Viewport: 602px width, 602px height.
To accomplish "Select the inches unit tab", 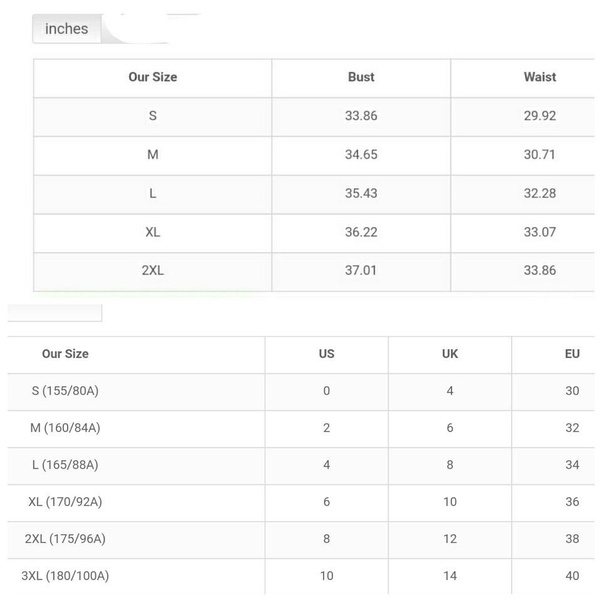I will coord(67,29).
